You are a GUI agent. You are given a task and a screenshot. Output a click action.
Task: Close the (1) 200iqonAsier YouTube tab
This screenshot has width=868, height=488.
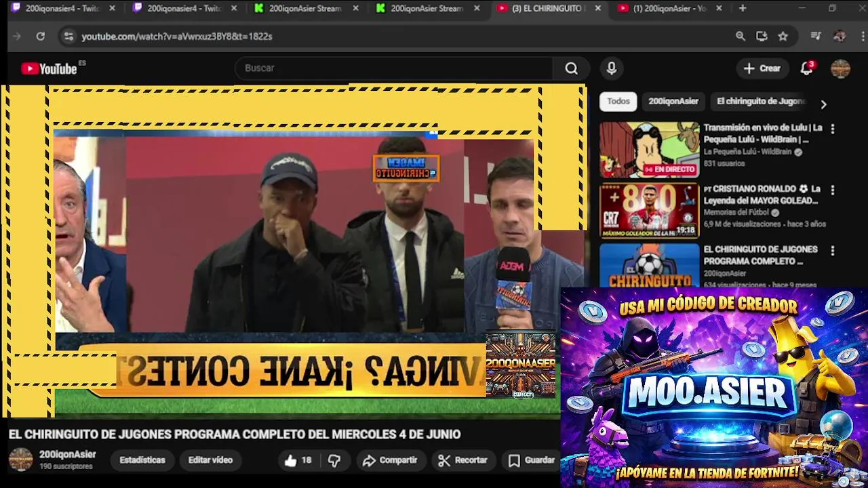(x=719, y=8)
